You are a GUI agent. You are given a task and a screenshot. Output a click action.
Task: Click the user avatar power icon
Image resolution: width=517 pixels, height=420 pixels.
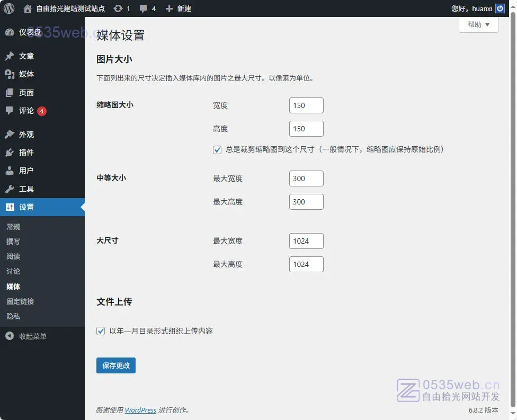point(500,8)
